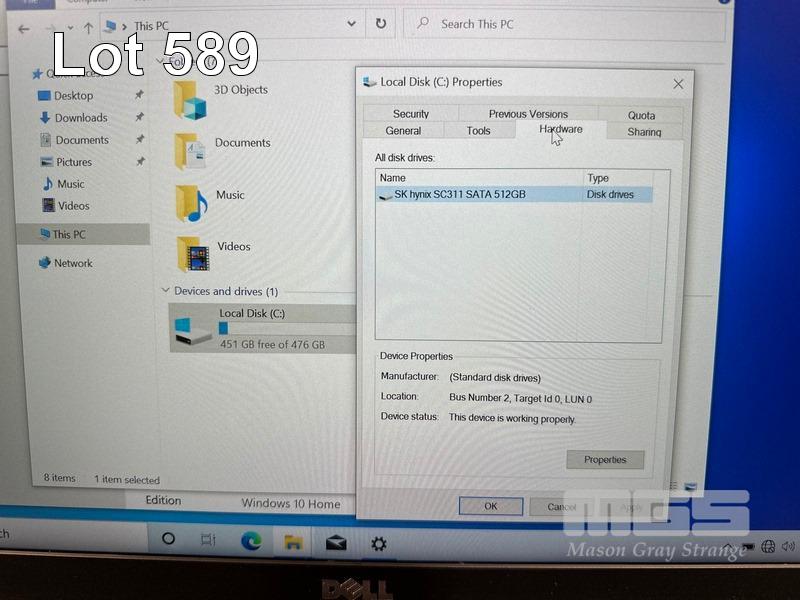
Task: Open the Music folder icon
Action: [x=190, y=202]
